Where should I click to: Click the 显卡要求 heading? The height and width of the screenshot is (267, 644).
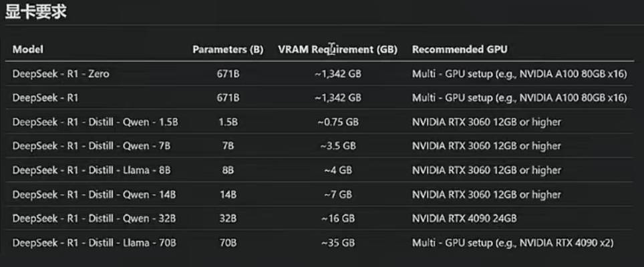(35, 12)
